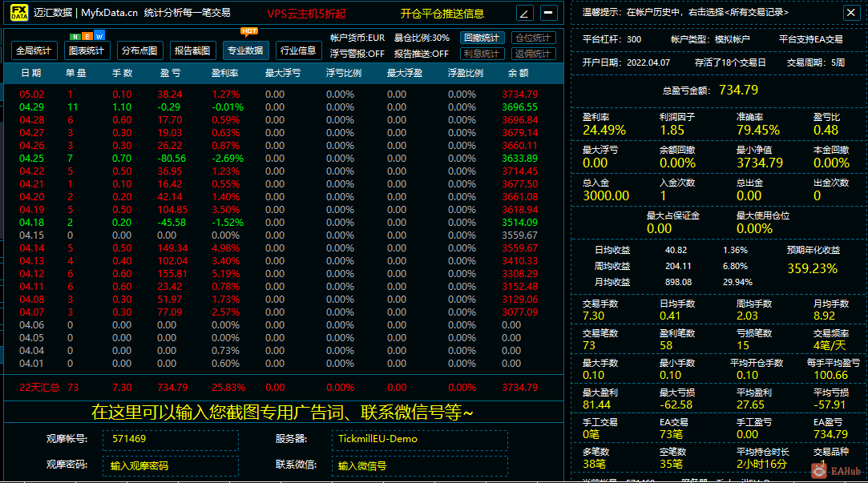Viewport: 868px width, 483px height.
Task: Click the 手数 column header
Action: (x=123, y=73)
